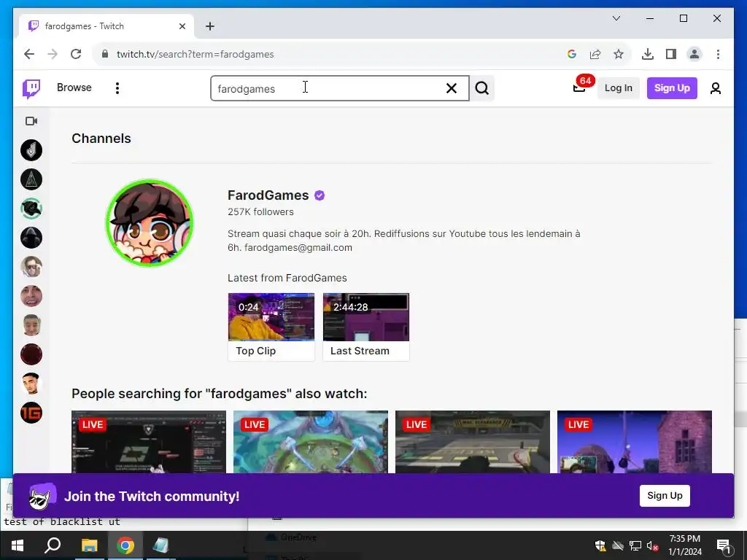Go back to the previous page
Viewport: 747px width, 560px height.
(29, 54)
